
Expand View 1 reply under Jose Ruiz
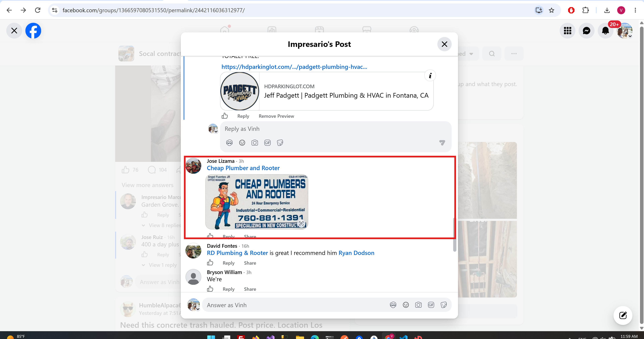pos(159,265)
